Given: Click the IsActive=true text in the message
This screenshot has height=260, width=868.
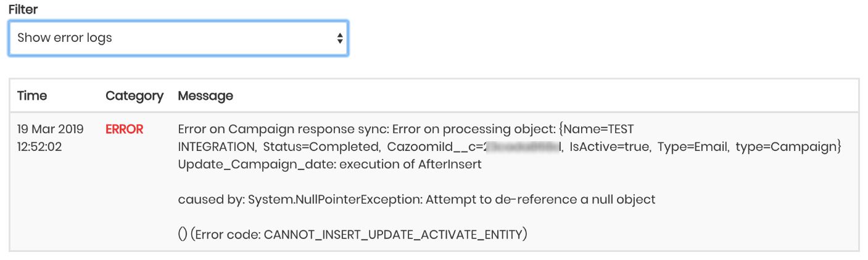Looking at the screenshot, I should pyautogui.click(x=608, y=147).
